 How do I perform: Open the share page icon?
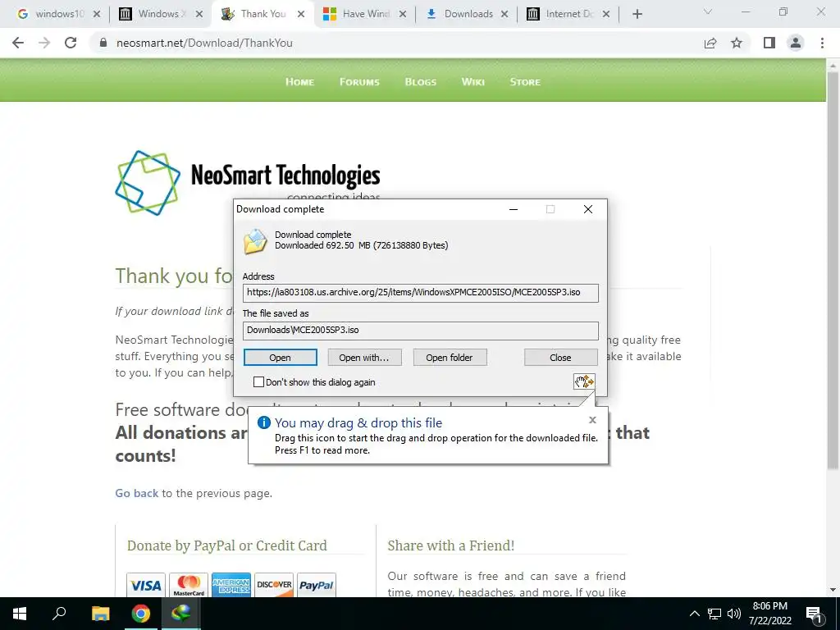pyautogui.click(x=710, y=43)
